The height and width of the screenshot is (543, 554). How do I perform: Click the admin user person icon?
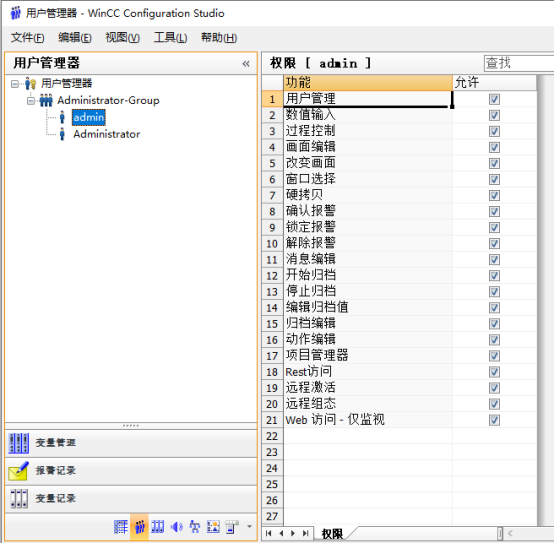click(62, 117)
